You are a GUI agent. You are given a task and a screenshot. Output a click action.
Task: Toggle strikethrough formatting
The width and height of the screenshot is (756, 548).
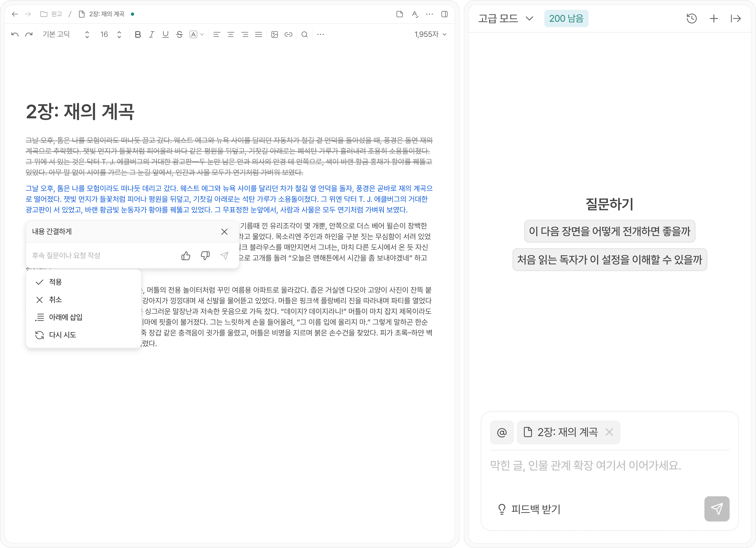coord(179,34)
